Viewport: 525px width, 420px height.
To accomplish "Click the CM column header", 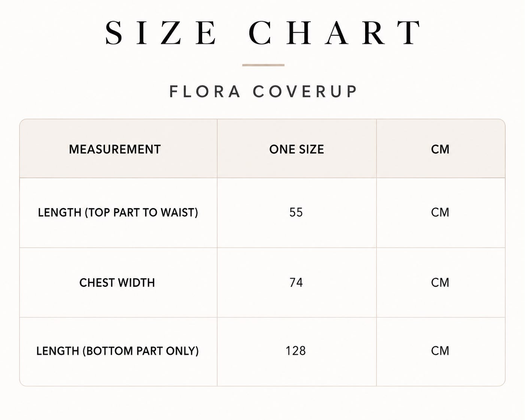I will 440,149.
